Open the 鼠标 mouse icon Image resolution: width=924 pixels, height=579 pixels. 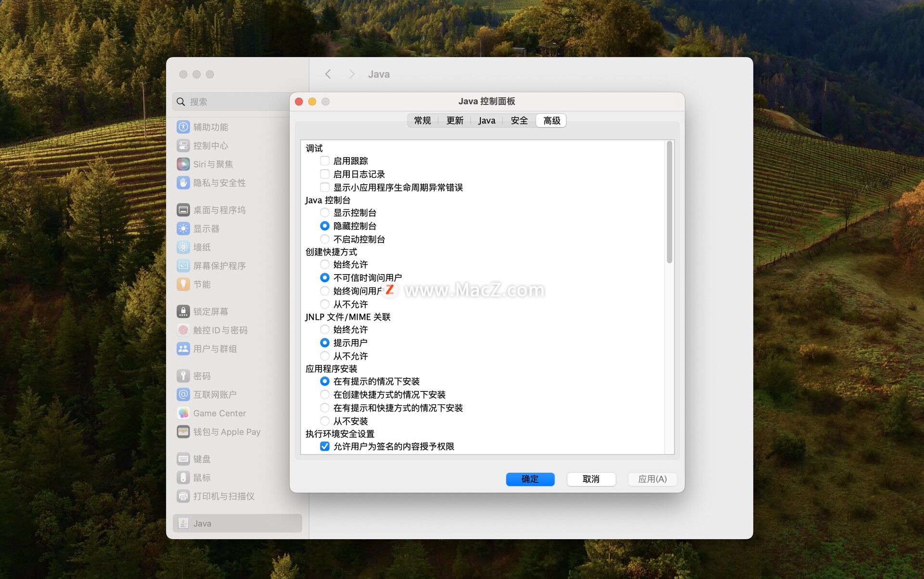[x=183, y=478]
